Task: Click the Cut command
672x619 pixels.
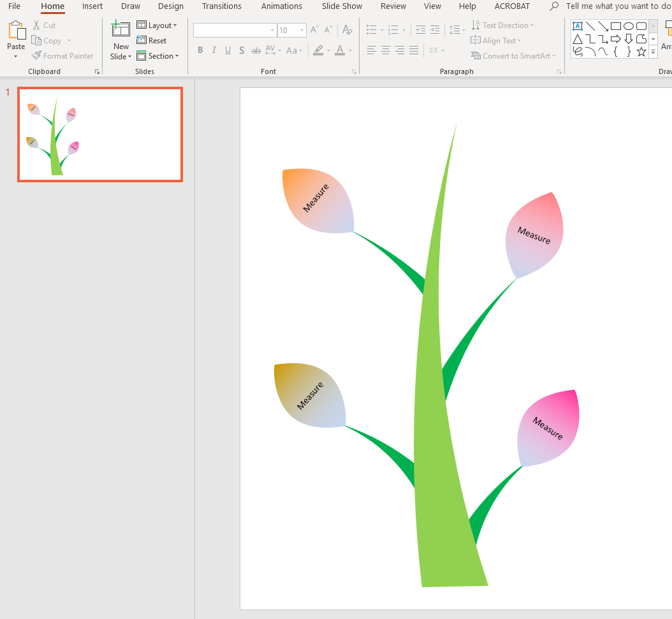Action: [x=45, y=25]
